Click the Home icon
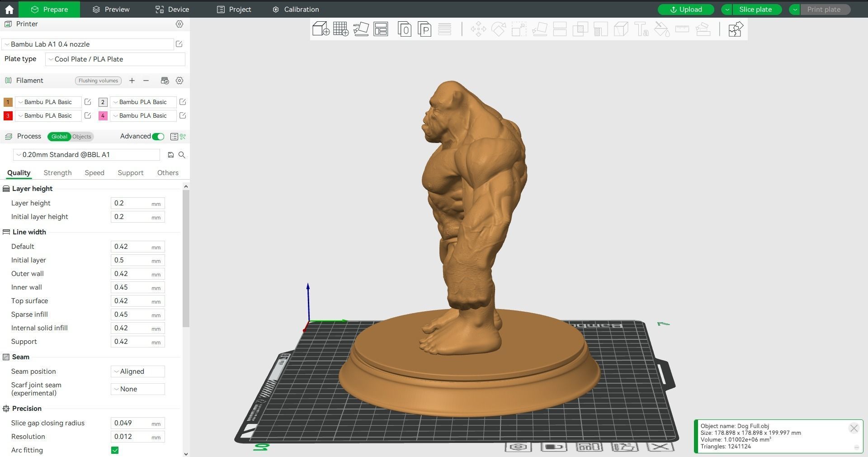 (9, 10)
